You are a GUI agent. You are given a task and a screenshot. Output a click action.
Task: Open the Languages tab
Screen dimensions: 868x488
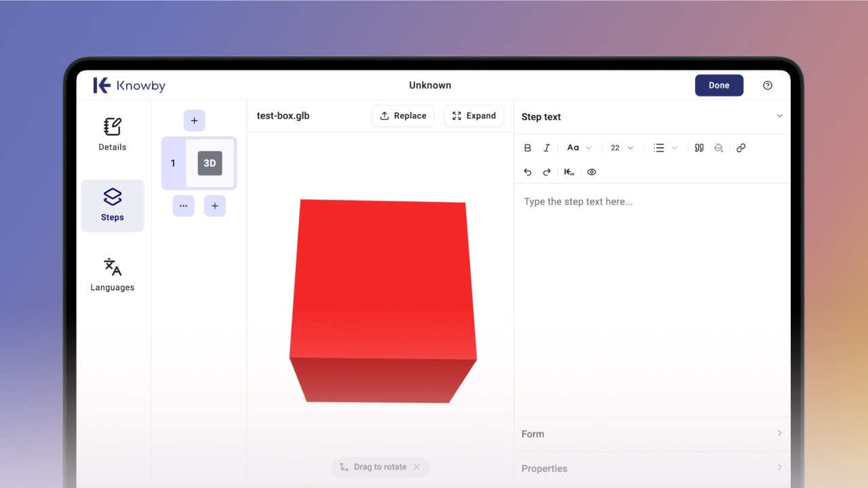(x=113, y=274)
